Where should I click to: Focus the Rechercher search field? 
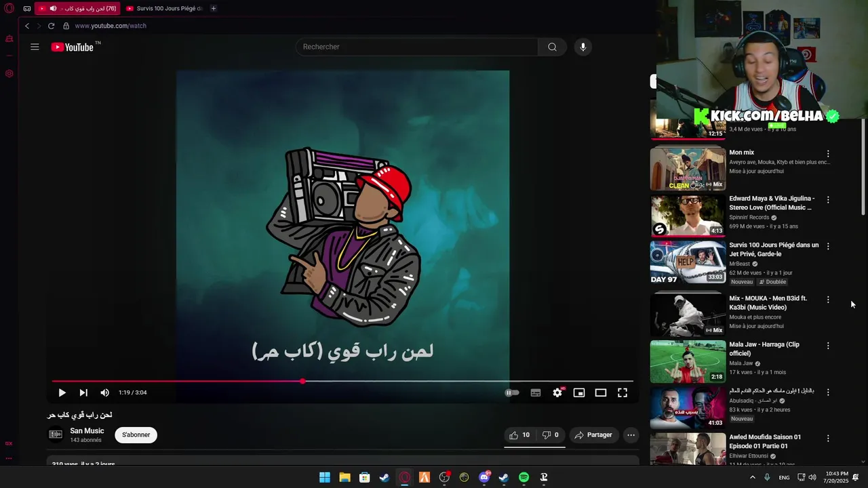(416, 47)
